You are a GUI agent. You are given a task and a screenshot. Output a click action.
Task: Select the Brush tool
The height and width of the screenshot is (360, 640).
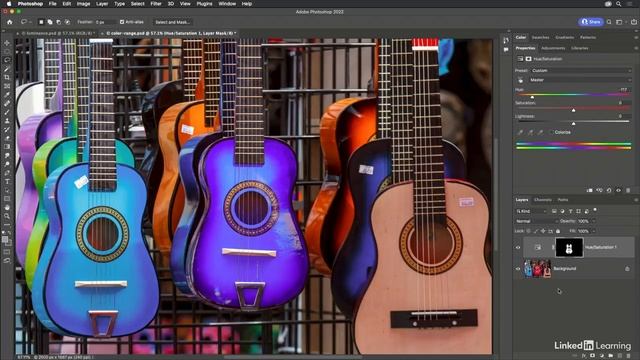click(x=7, y=112)
